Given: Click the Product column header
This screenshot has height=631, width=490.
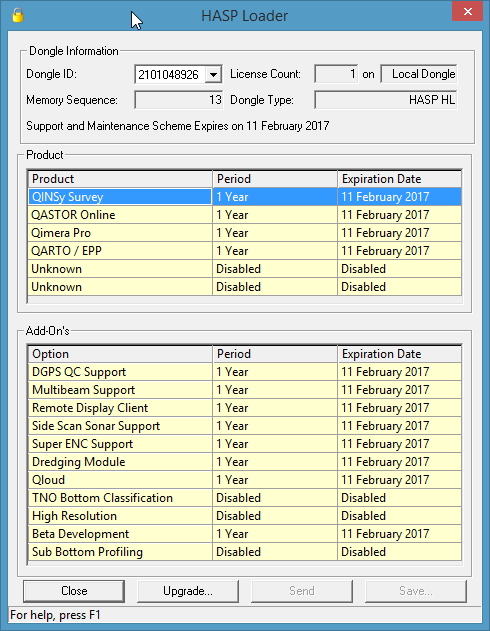Looking at the screenshot, I should tap(120, 179).
